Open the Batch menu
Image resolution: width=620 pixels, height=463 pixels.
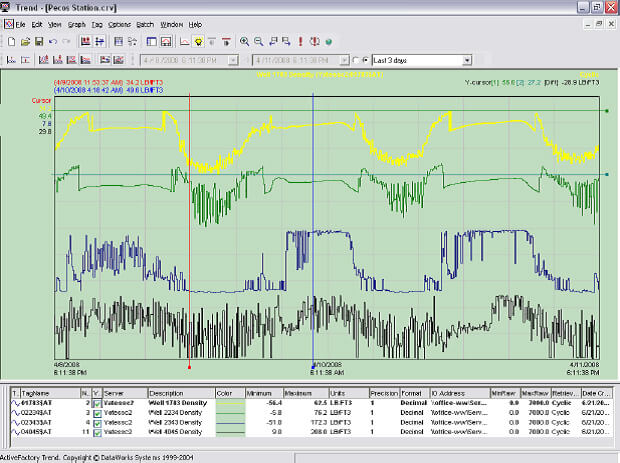pyautogui.click(x=145, y=25)
